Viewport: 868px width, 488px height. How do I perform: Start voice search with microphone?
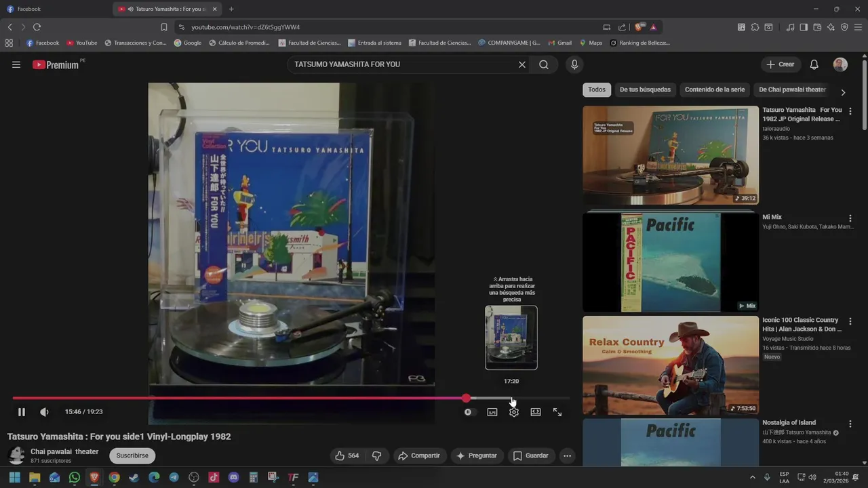574,64
